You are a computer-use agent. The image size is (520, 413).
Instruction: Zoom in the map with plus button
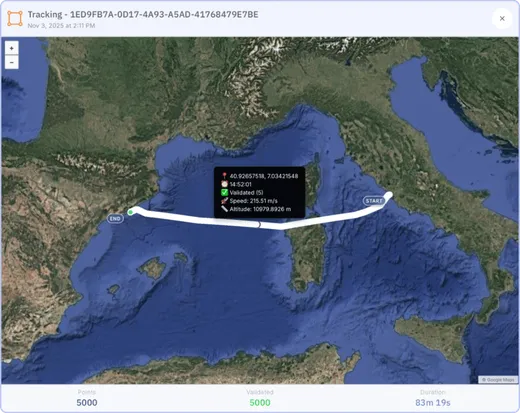pos(12,48)
